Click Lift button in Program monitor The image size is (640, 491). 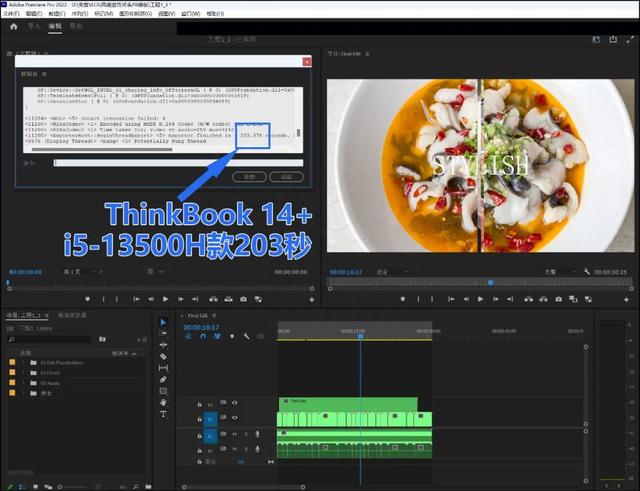point(529,299)
